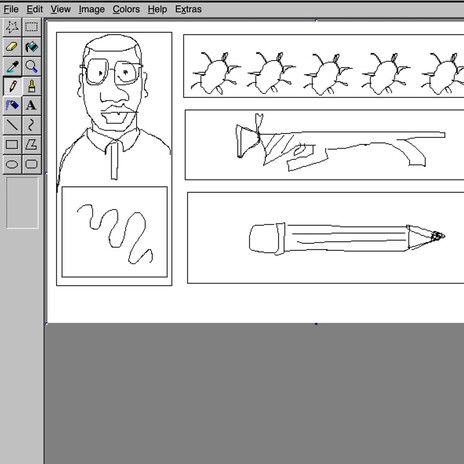
Task: Open the Image menu
Action: pyautogui.click(x=92, y=9)
